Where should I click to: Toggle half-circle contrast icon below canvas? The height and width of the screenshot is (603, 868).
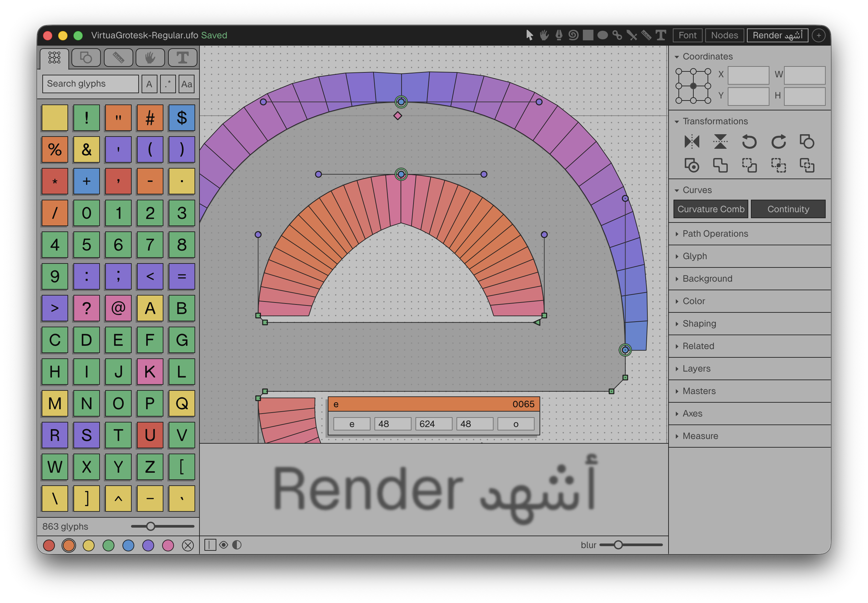click(x=237, y=545)
